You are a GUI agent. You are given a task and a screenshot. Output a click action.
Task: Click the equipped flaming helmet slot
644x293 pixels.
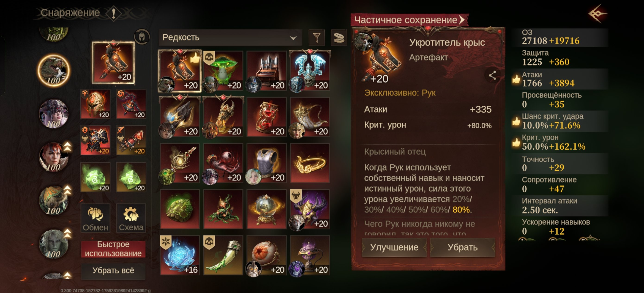pyautogui.click(x=95, y=104)
